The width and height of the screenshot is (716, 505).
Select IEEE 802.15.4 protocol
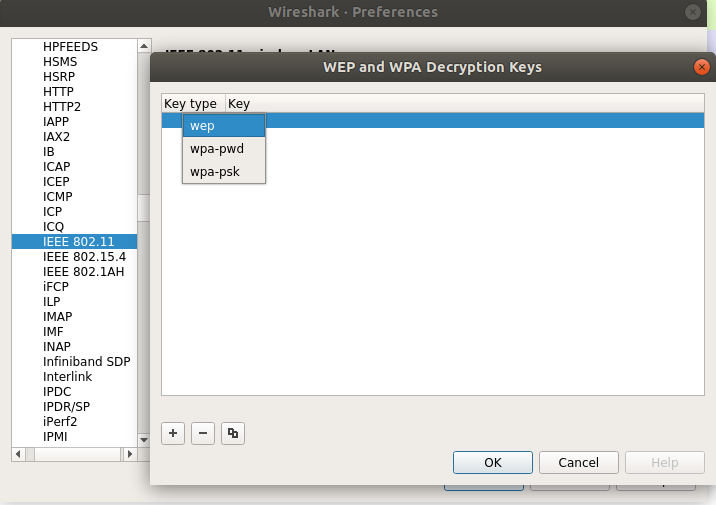[84, 257]
